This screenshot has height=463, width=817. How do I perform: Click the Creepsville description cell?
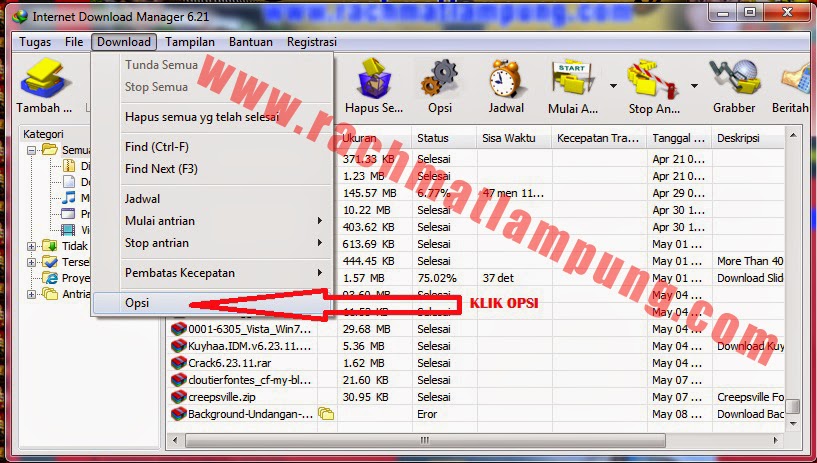(748, 397)
